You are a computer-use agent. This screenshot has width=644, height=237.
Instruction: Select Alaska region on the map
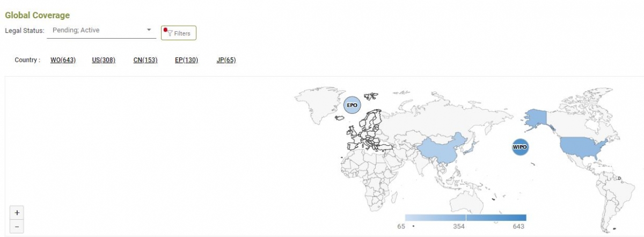click(536, 118)
